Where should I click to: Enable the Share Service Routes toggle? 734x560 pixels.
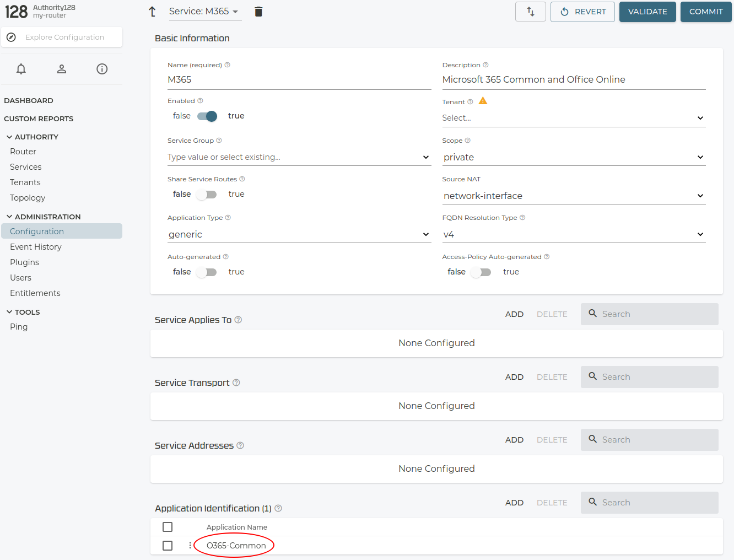(x=207, y=195)
